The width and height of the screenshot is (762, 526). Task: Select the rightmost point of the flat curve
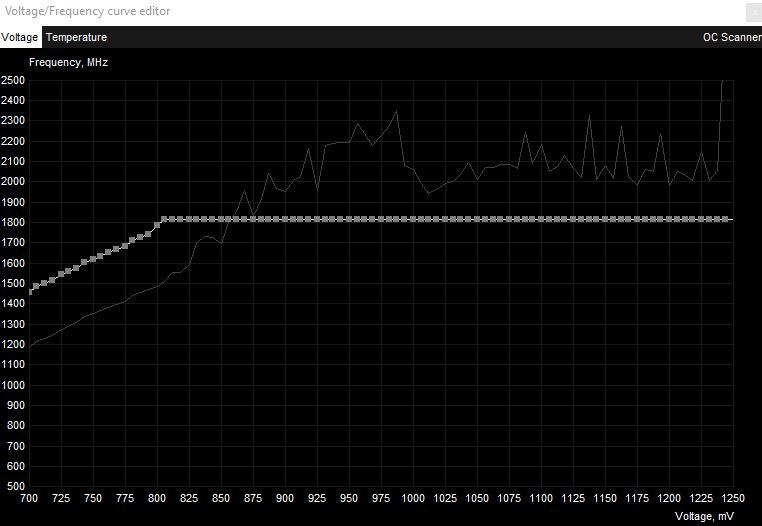pyautogui.click(x=726, y=219)
